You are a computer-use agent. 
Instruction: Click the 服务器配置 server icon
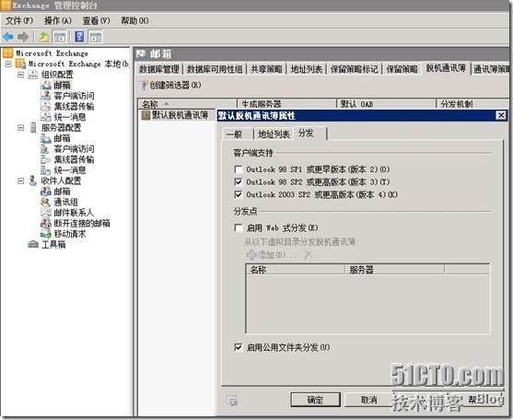click(33, 127)
